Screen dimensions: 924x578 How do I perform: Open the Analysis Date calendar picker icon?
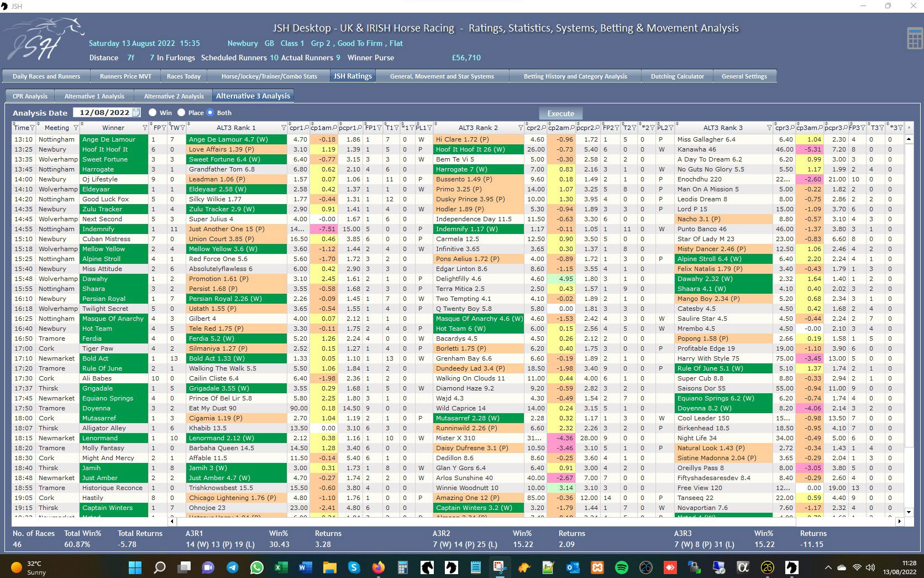(136, 112)
